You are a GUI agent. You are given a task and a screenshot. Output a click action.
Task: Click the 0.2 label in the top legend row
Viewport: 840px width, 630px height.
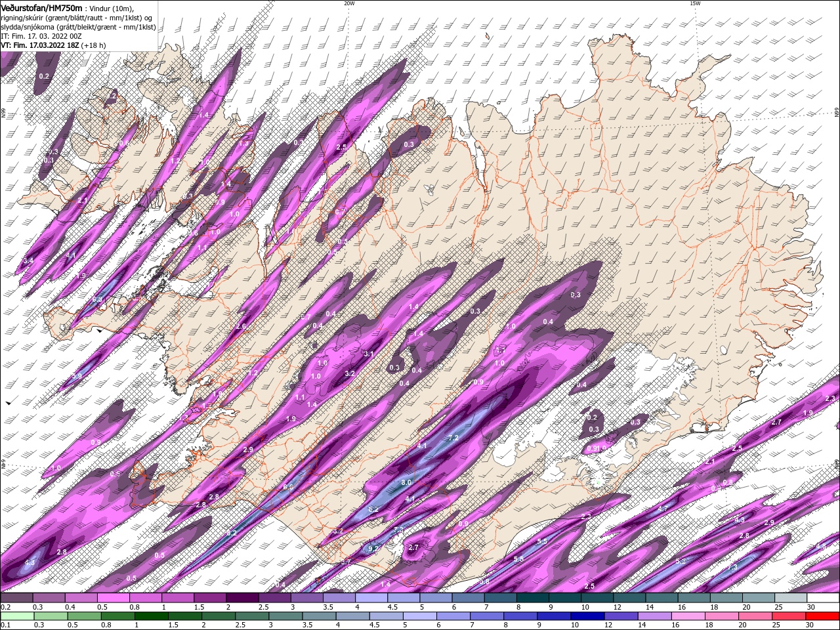5,607
